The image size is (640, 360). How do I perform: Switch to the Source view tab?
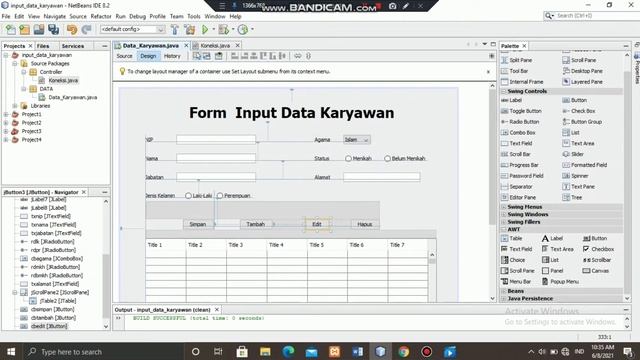(124, 56)
